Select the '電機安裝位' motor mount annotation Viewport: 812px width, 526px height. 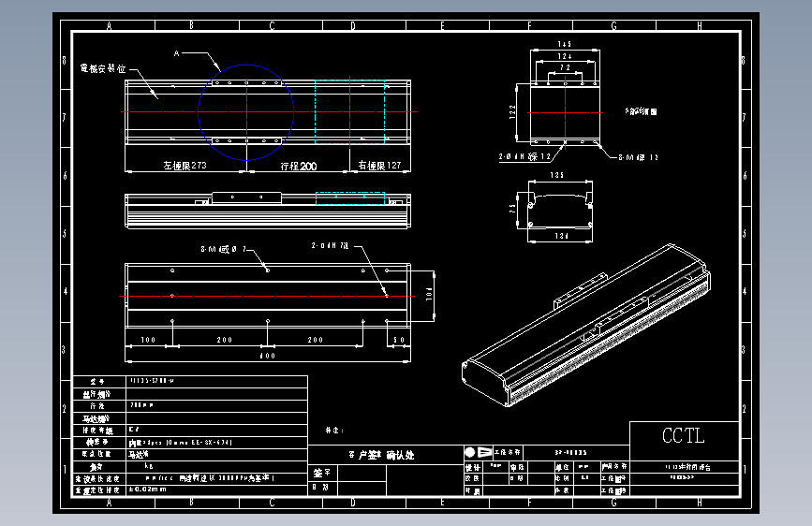pyautogui.click(x=104, y=68)
